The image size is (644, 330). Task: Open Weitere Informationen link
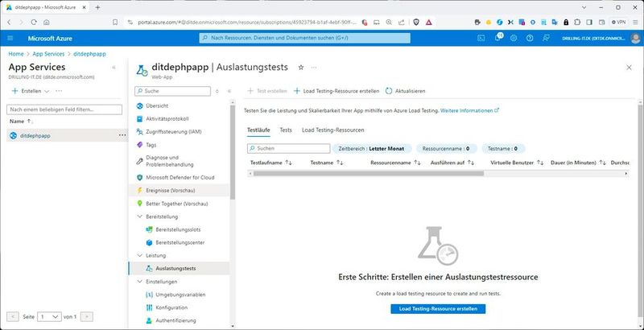pyautogui.click(x=469, y=111)
